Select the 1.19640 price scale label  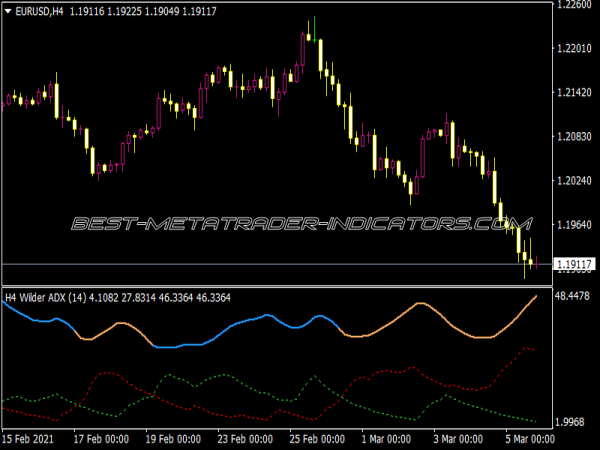[574, 224]
